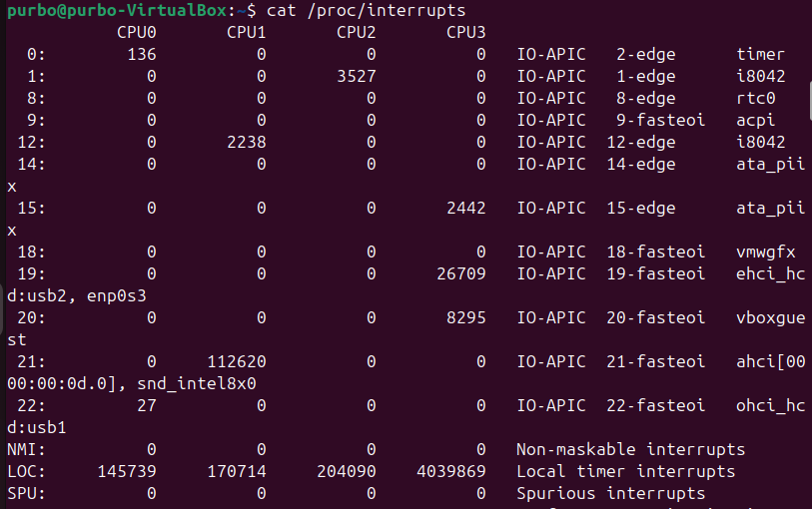Select the value 3527 under CPU2
This screenshot has width=812, height=509.
point(357,77)
